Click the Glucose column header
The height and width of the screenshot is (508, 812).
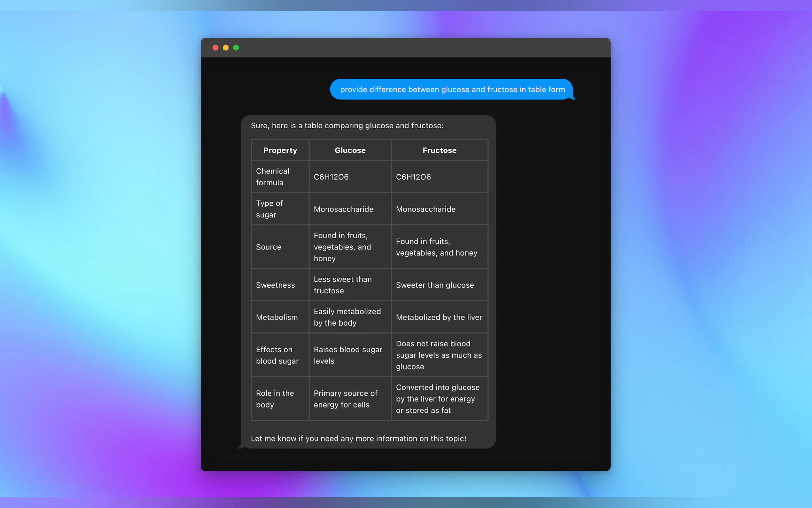pos(350,150)
